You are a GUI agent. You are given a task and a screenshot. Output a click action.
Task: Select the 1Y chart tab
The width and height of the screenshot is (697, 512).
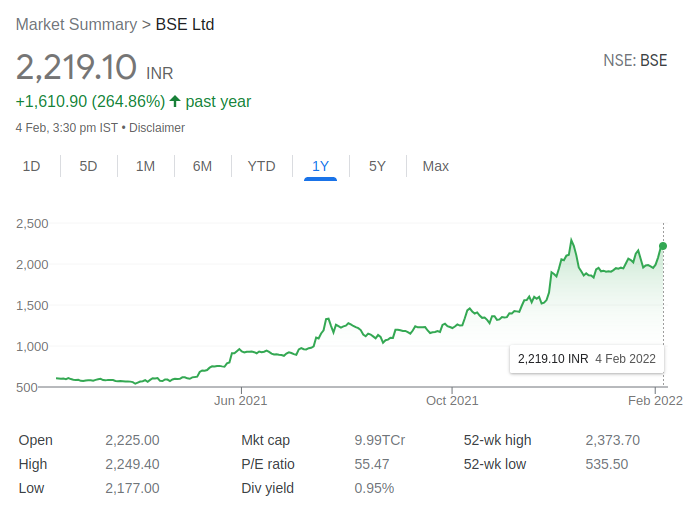coord(320,166)
